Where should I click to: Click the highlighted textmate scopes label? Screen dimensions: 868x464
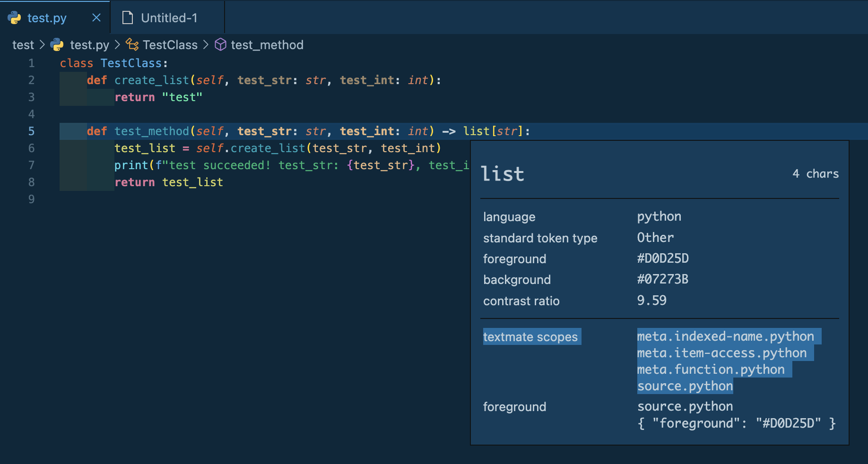[530, 337]
